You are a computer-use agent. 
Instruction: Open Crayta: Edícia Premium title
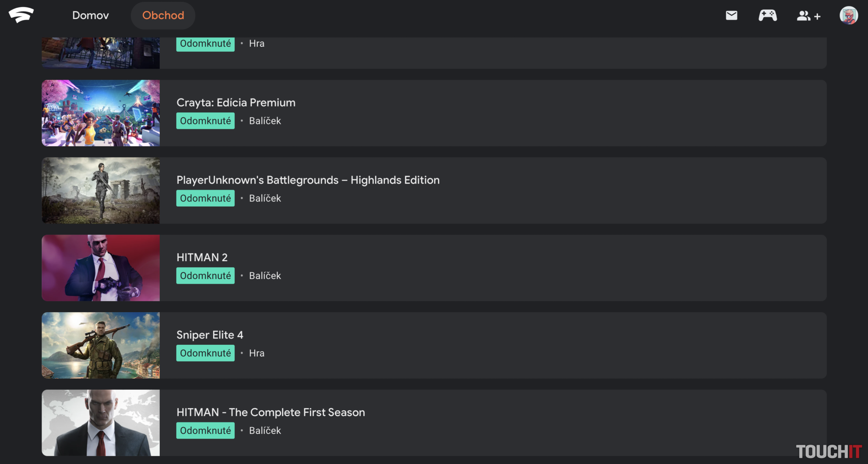[236, 103]
